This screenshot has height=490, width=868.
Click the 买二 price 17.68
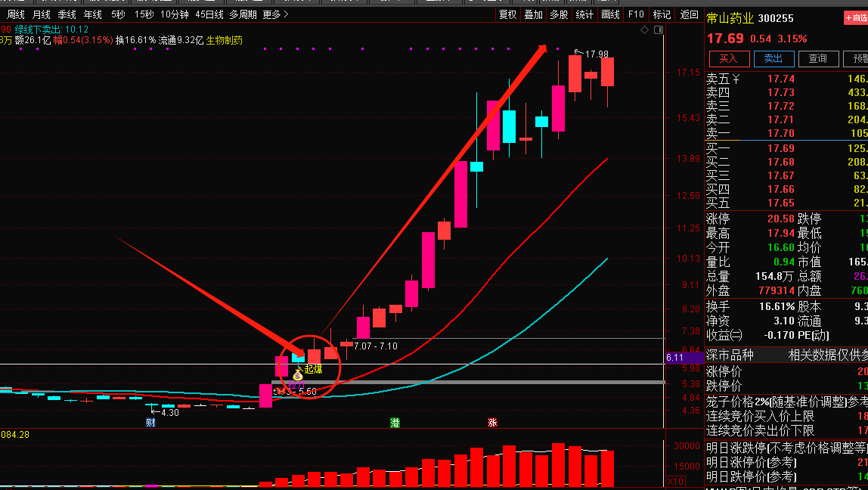click(x=780, y=163)
